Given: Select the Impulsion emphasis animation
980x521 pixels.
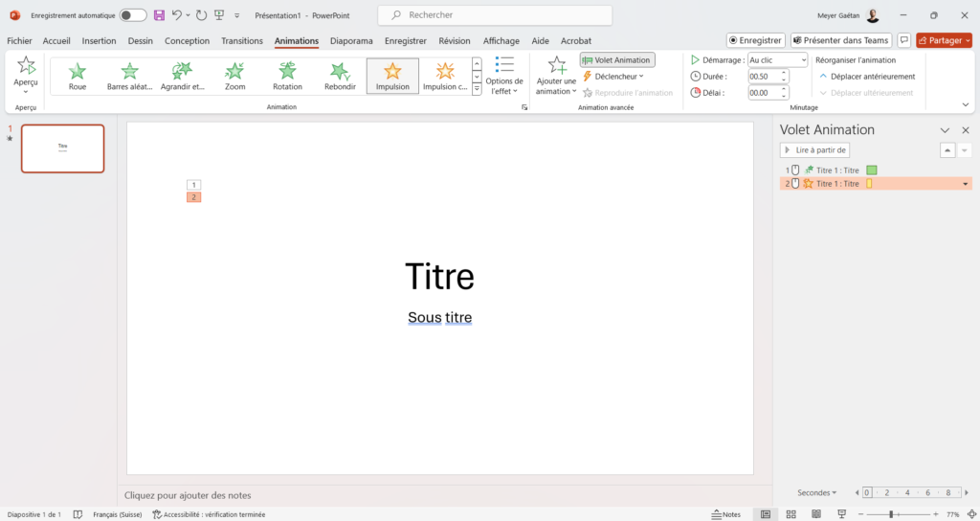Looking at the screenshot, I should [392, 77].
